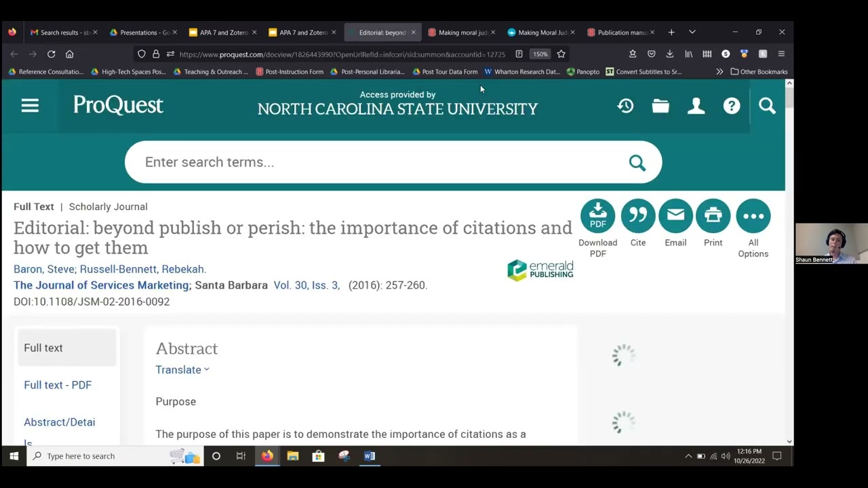The image size is (868, 488).
Task: Open File Explorer from the taskbar
Action: pyautogui.click(x=292, y=456)
